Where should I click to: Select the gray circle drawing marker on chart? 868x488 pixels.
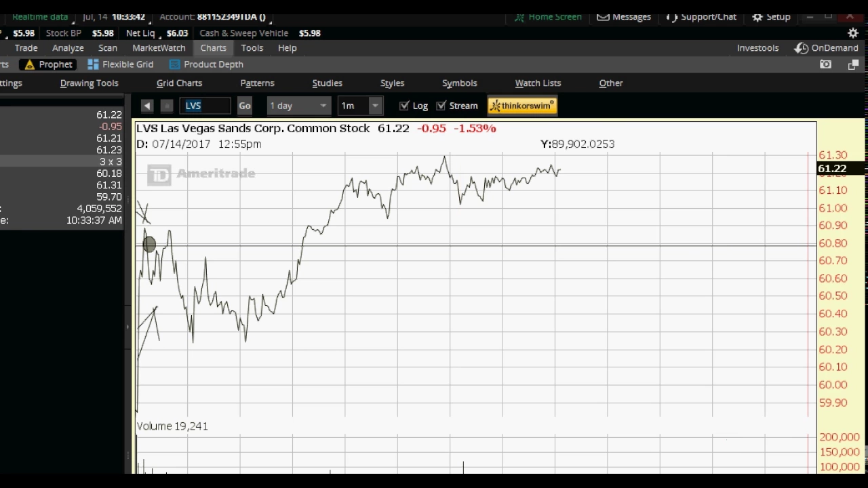[149, 245]
